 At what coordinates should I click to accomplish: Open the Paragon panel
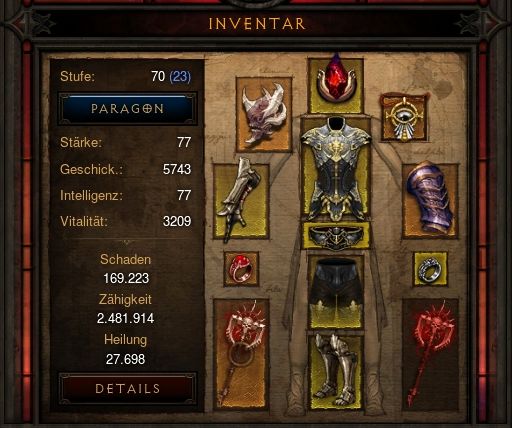[127, 109]
